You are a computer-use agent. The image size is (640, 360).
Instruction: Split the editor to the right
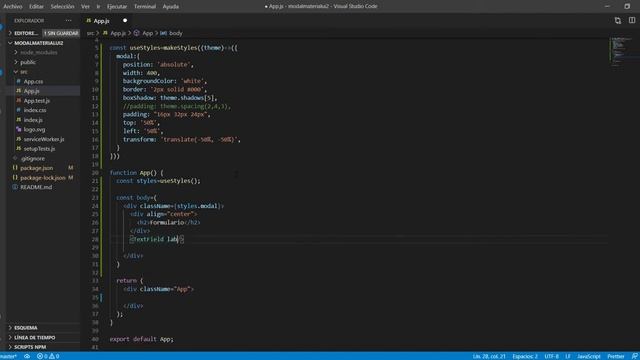632,20
